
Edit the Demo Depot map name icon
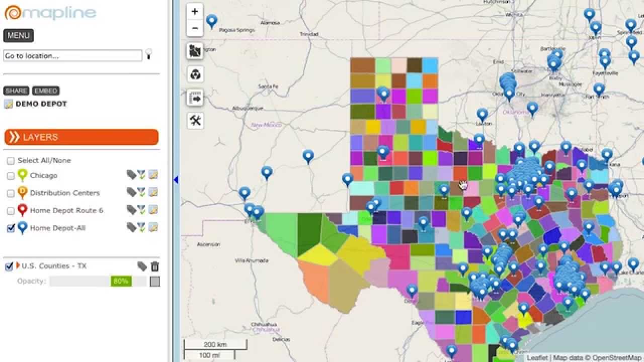pyautogui.click(x=8, y=104)
